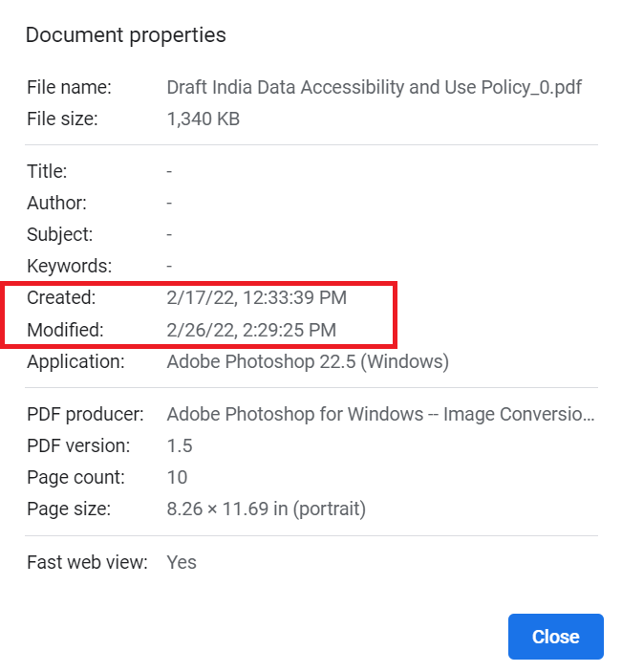Click the Fast web view label

87,562
